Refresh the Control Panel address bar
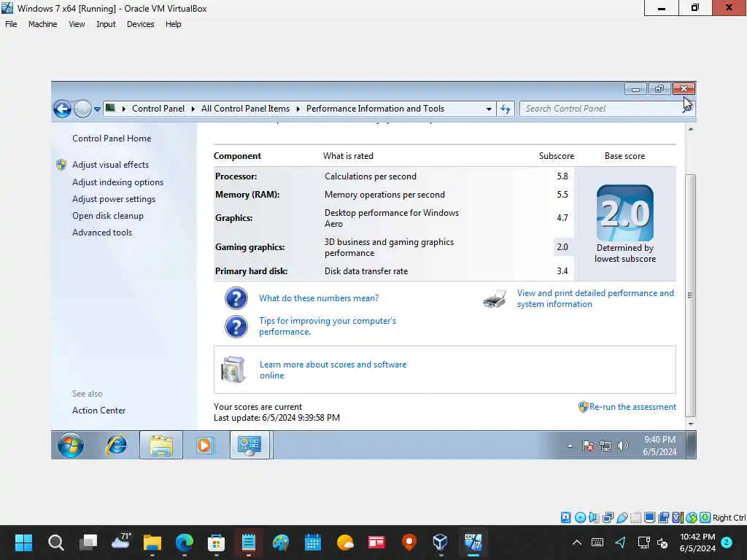 coord(505,109)
